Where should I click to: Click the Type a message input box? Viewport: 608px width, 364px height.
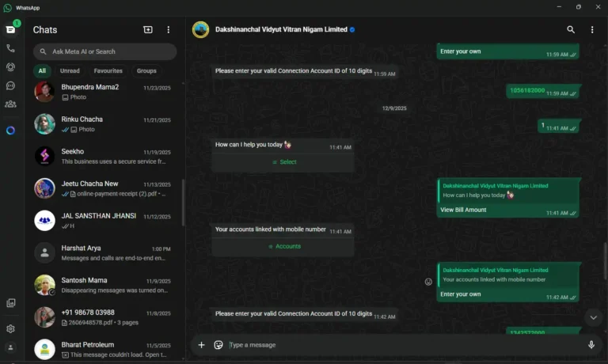(x=405, y=345)
